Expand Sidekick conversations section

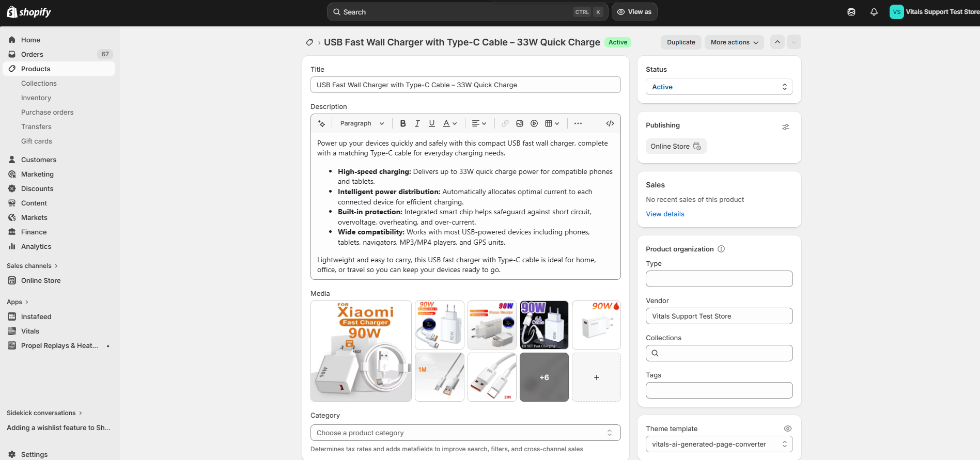tap(44, 413)
